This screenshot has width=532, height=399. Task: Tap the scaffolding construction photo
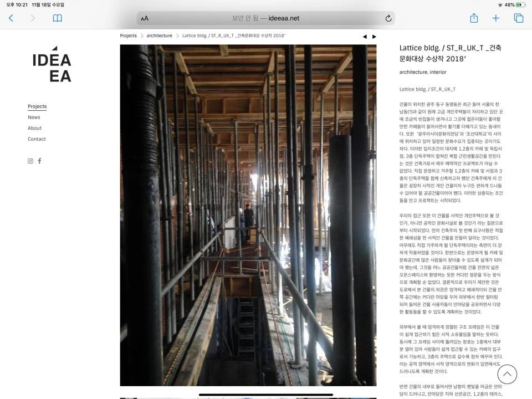coord(248,216)
